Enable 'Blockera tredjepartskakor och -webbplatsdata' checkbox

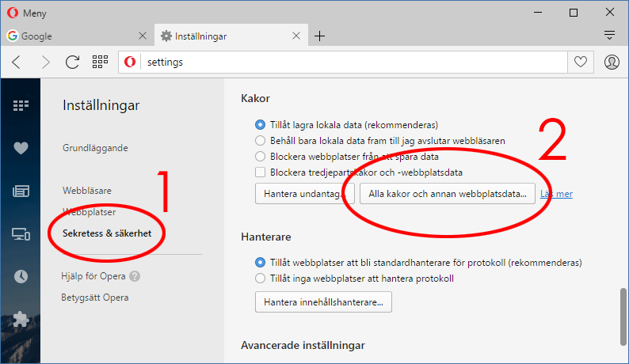(x=261, y=172)
